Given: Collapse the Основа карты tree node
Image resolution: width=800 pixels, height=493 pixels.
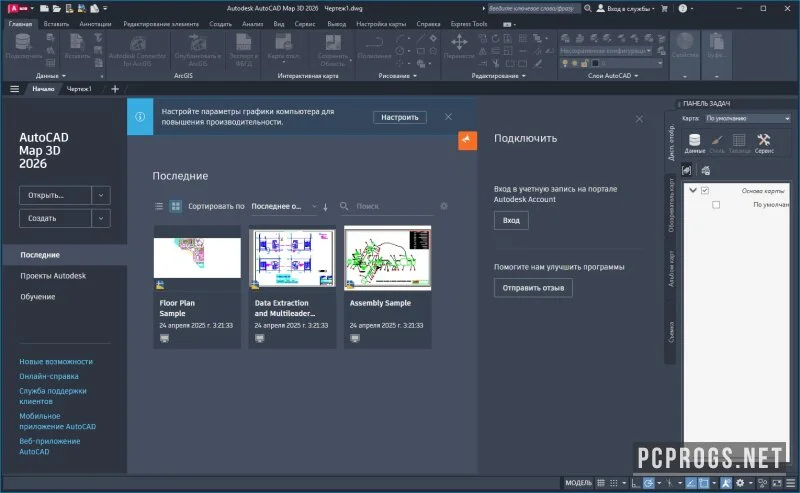Looking at the screenshot, I should [x=693, y=190].
